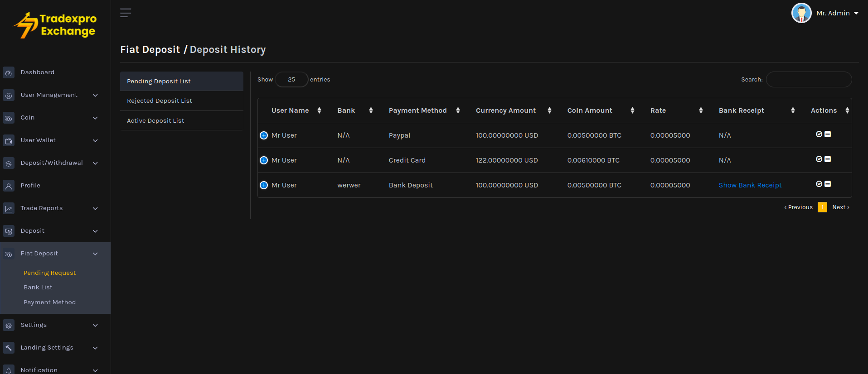Sort table by Currency Amount column
868x374 pixels.
click(x=505, y=110)
